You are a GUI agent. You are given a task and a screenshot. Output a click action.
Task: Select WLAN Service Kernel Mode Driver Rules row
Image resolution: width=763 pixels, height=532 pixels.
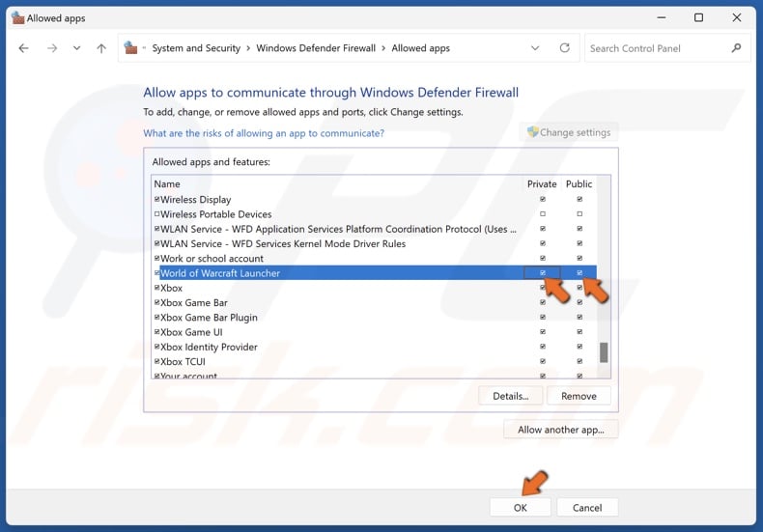(374, 243)
